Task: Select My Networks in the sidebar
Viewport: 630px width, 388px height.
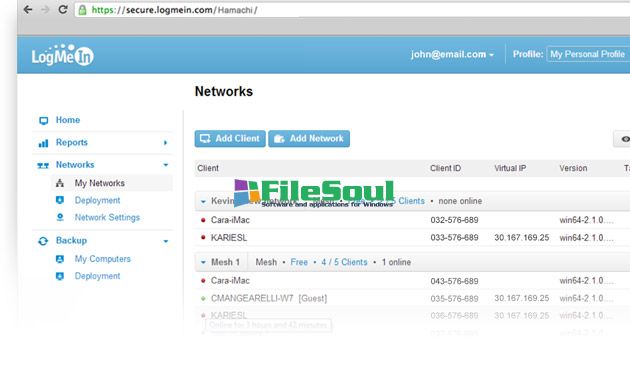Action: [x=100, y=183]
